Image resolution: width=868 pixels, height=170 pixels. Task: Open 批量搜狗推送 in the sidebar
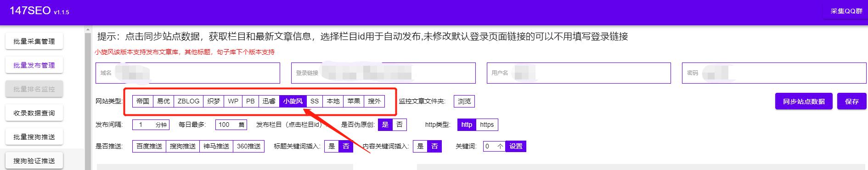pyautogui.click(x=34, y=137)
